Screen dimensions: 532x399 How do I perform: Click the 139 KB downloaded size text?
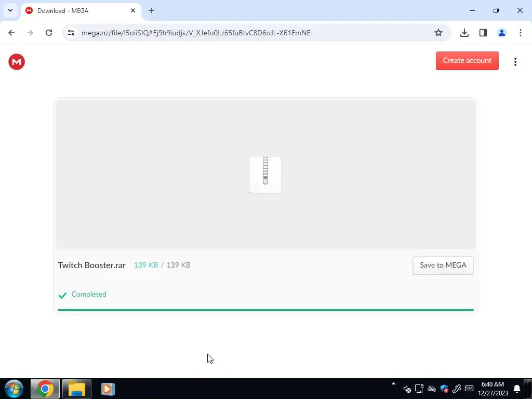click(146, 265)
